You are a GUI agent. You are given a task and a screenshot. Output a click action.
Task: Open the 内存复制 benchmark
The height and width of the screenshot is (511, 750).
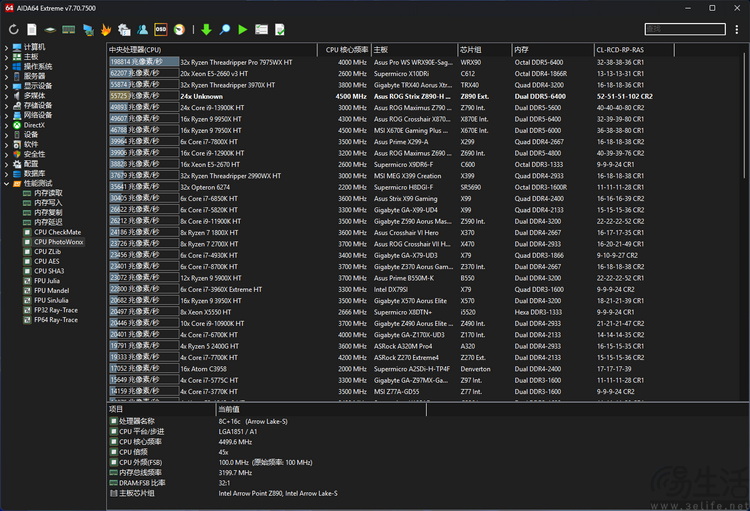pos(48,212)
